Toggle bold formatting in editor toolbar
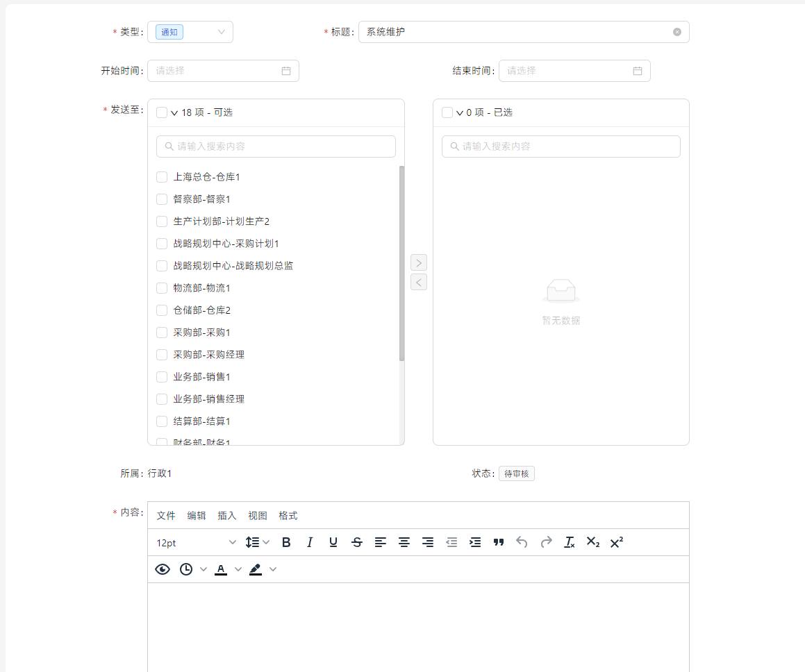Viewport: 805px width, 672px height. [x=286, y=543]
